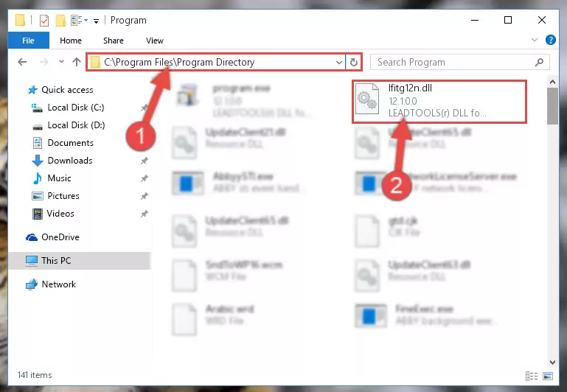Open recent locations dropdown arrow
This screenshot has width=567, height=392.
[x=61, y=62]
